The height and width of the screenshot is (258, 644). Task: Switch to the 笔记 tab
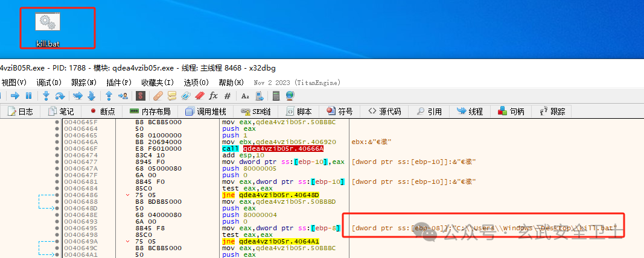pyautogui.click(x=61, y=111)
